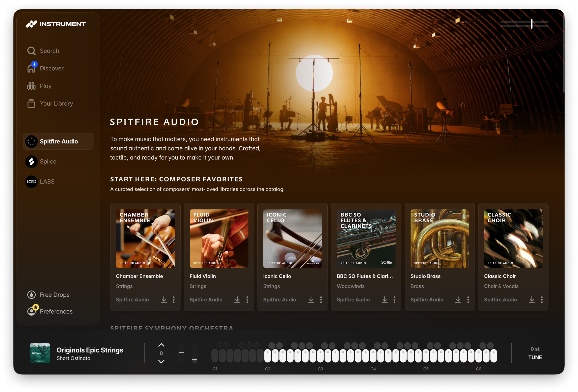Open Iconic Cello cover thumbnail
The height and width of the screenshot is (392, 578).
click(x=293, y=238)
